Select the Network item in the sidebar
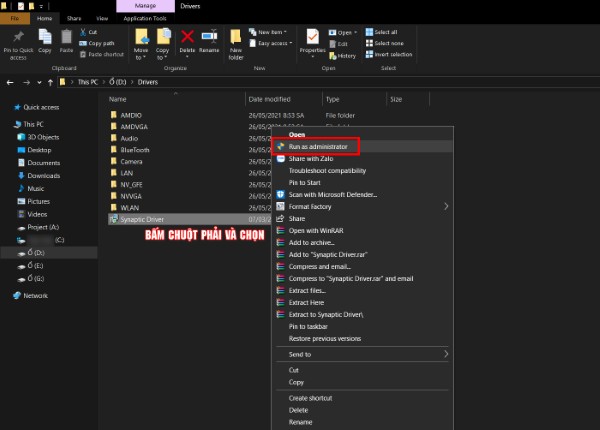The width and height of the screenshot is (600, 430). (x=35, y=295)
